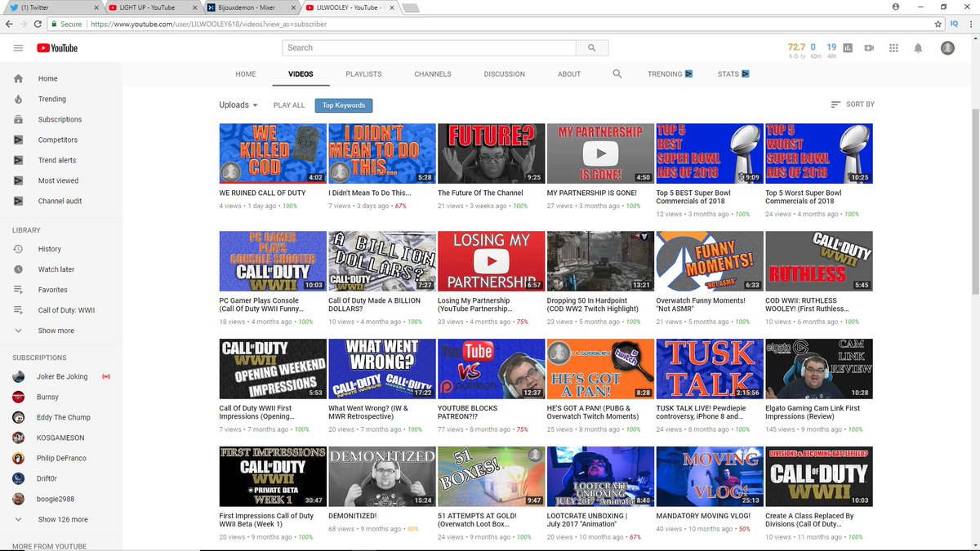Open the account avatar menu
The image size is (980, 551).
coord(947,48)
